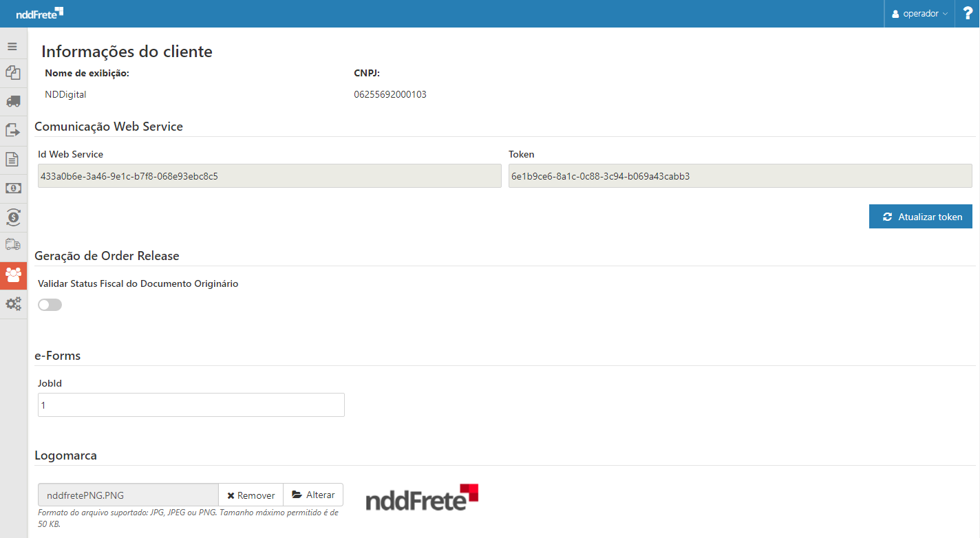This screenshot has width=980, height=538.
Task: Click the outlined delivery truck sidebar icon
Action: tap(13, 246)
